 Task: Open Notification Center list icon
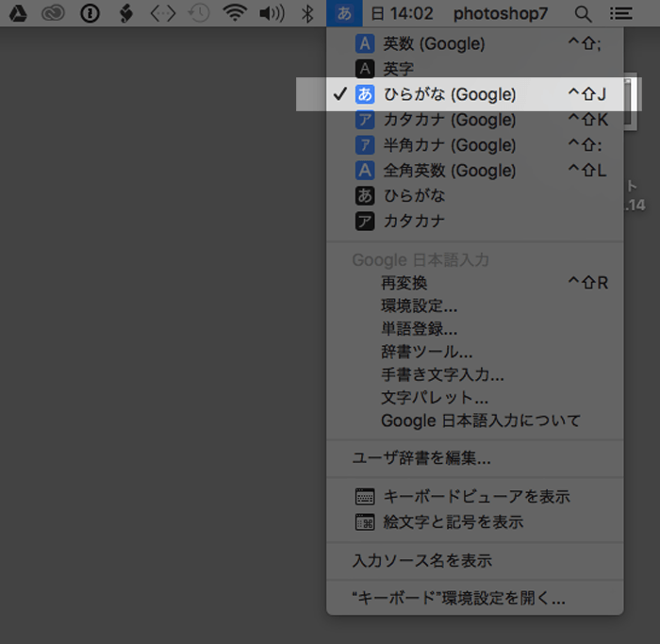tap(620, 13)
